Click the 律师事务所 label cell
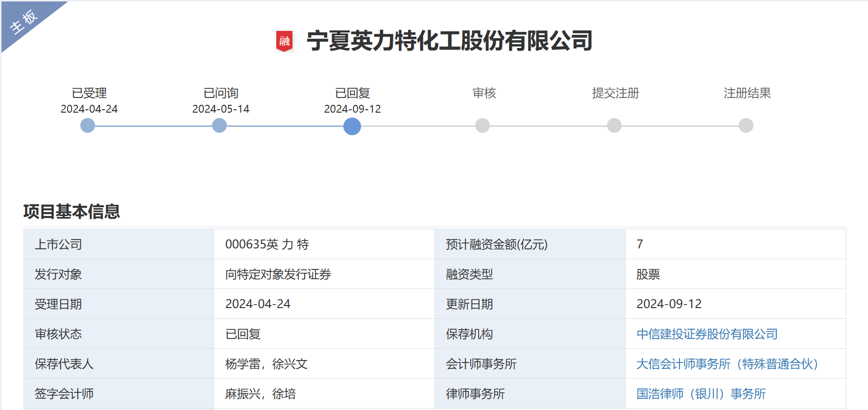The width and height of the screenshot is (868, 410). point(530,393)
